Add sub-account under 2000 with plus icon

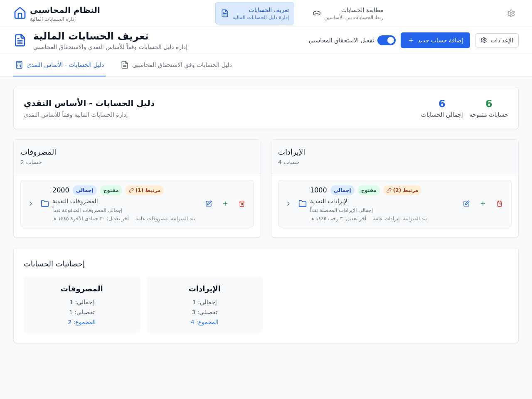pos(225,204)
